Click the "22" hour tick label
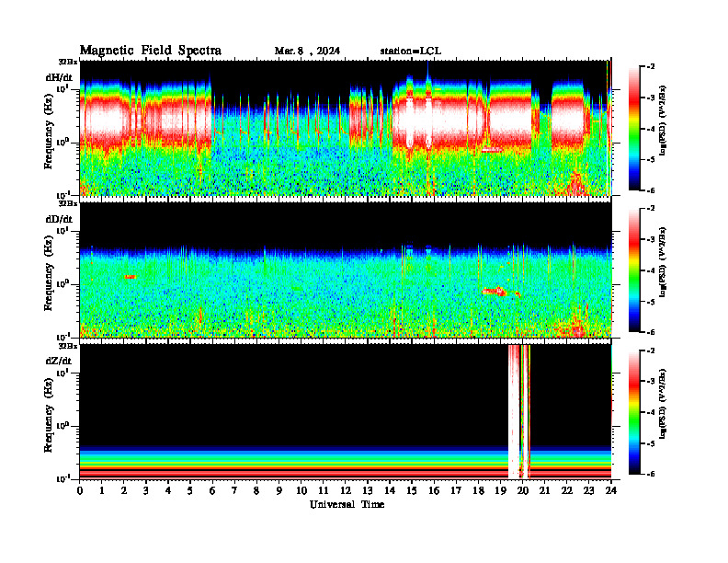The height and width of the screenshot is (563, 728). pos(567,490)
